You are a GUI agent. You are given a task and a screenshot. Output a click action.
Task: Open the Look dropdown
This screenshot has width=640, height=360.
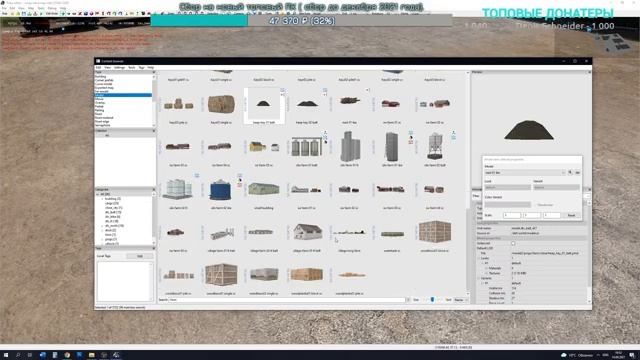[507, 187]
